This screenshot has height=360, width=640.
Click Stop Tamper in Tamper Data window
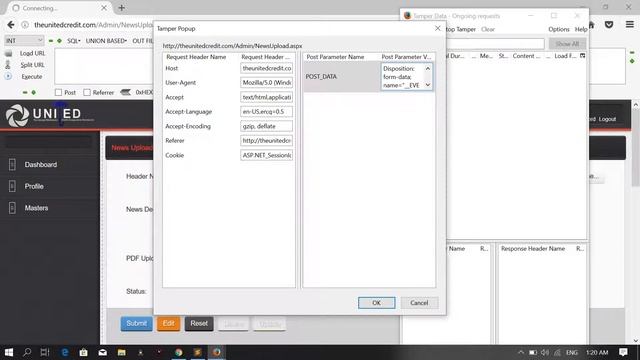tap(461, 29)
